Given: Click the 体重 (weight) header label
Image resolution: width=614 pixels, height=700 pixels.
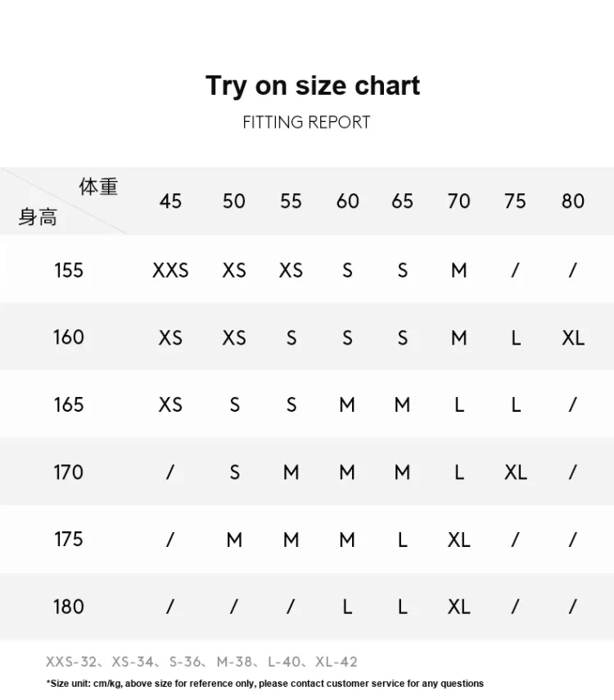Looking at the screenshot, I should pos(98,187).
